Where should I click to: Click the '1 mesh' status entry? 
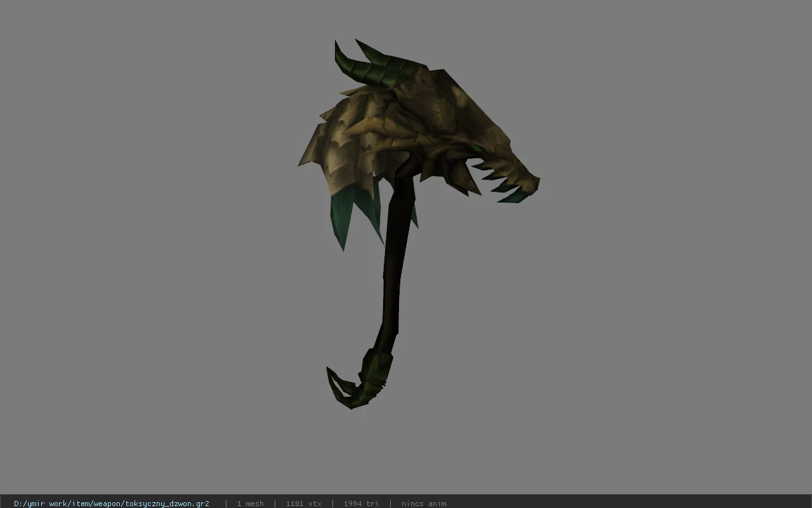(x=250, y=504)
